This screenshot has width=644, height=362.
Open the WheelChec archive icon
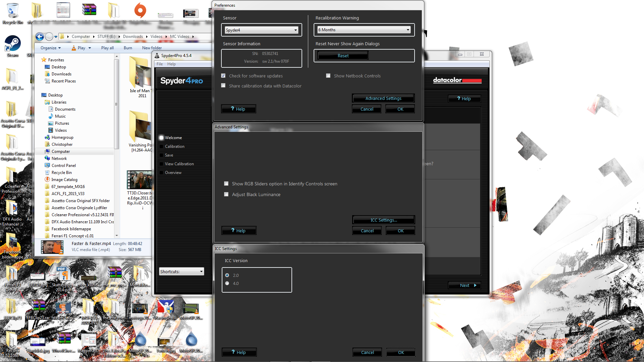pos(63,343)
